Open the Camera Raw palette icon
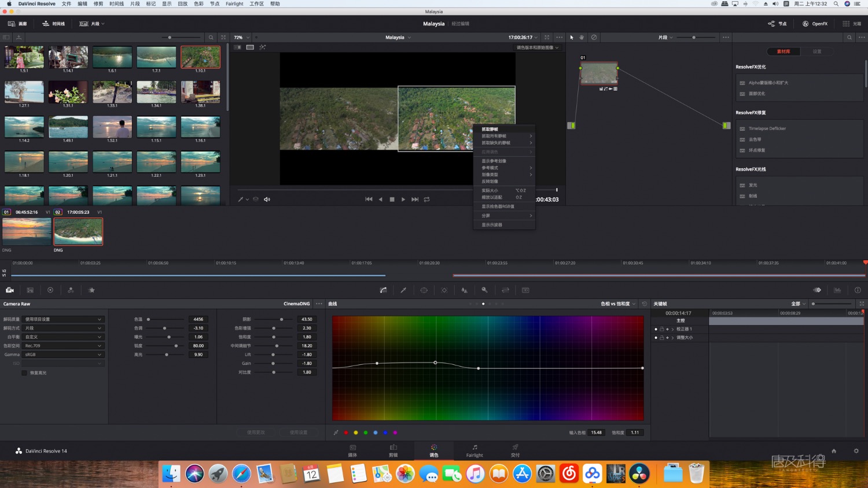Viewport: 868px width, 488px height. [x=10, y=290]
